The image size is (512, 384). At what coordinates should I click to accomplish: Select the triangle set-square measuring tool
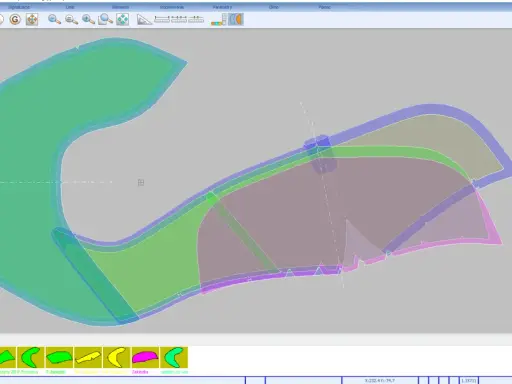(144, 20)
